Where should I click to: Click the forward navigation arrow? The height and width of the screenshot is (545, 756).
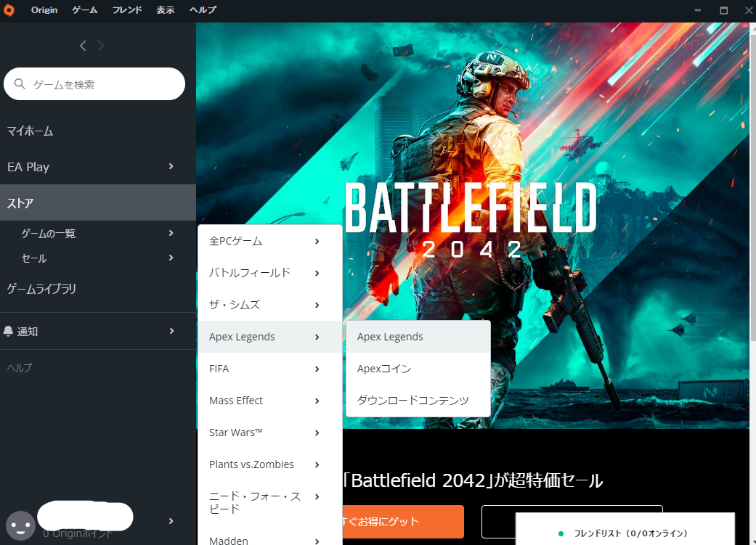tap(101, 46)
